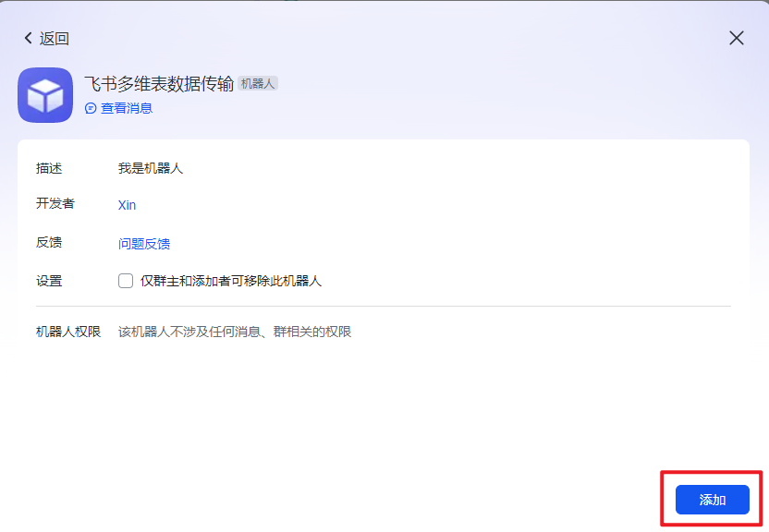Viewport: 769px width, 532px height.
Task: Open developer Xin's profile link
Action: click(x=127, y=205)
